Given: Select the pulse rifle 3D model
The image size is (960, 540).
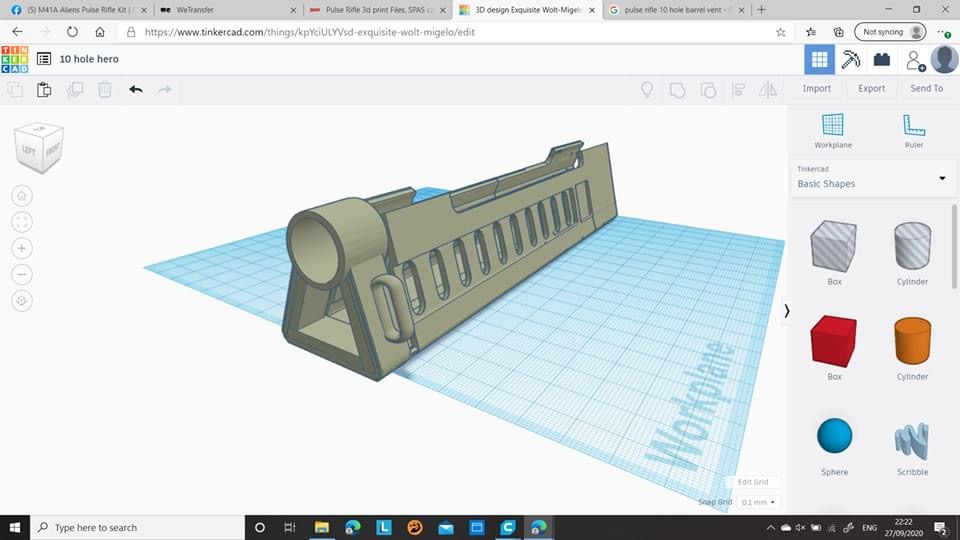Looking at the screenshot, I should pyautogui.click(x=451, y=260).
